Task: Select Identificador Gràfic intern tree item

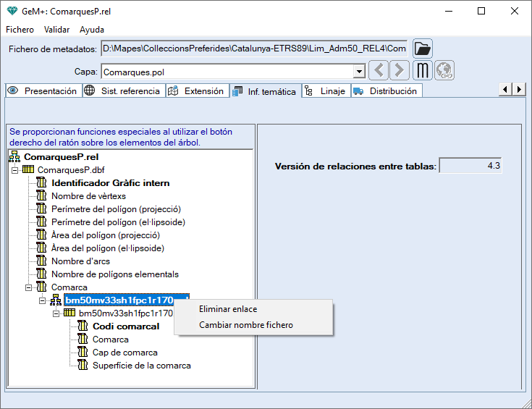Action: [110, 183]
